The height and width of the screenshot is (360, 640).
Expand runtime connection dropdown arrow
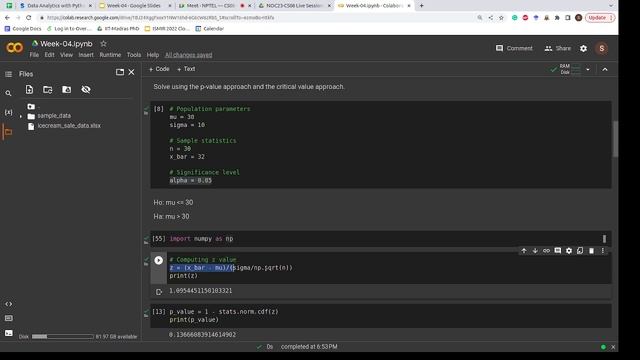pos(588,69)
